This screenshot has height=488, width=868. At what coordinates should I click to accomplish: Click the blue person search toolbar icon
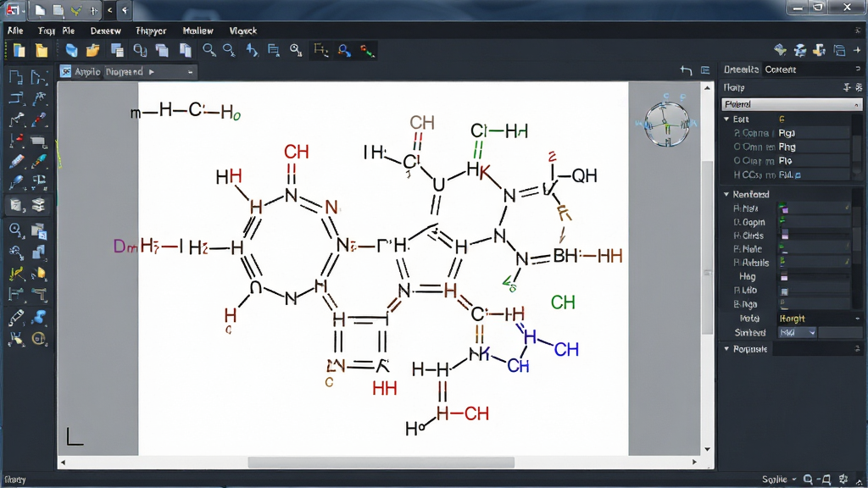click(x=344, y=51)
